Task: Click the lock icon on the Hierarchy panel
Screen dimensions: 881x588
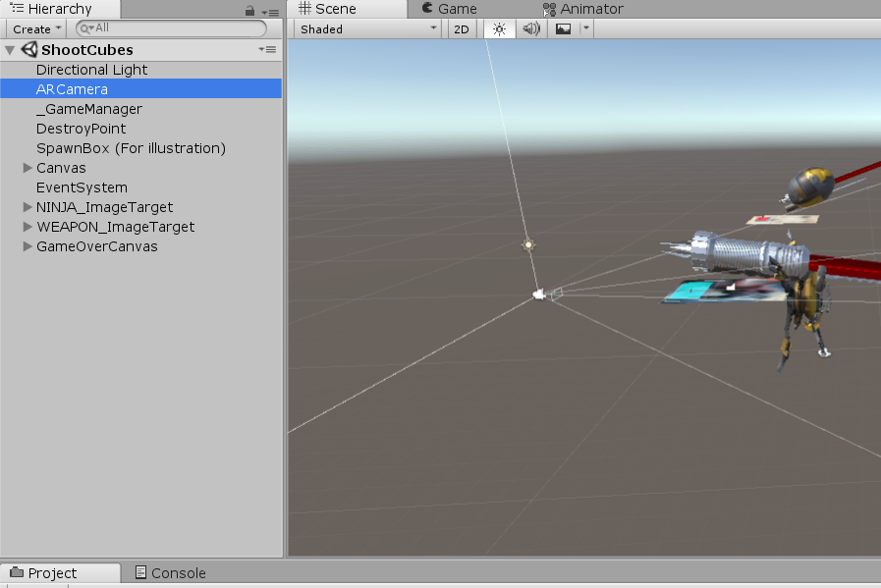Action: (x=252, y=9)
